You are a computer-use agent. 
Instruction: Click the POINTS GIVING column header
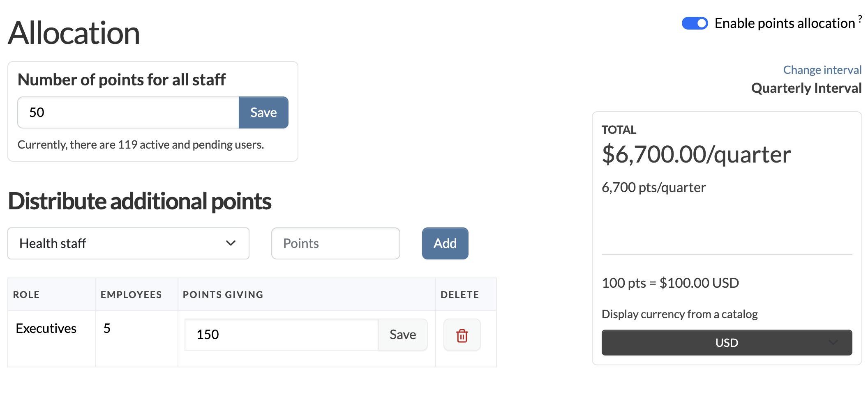pyautogui.click(x=223, y=294)
